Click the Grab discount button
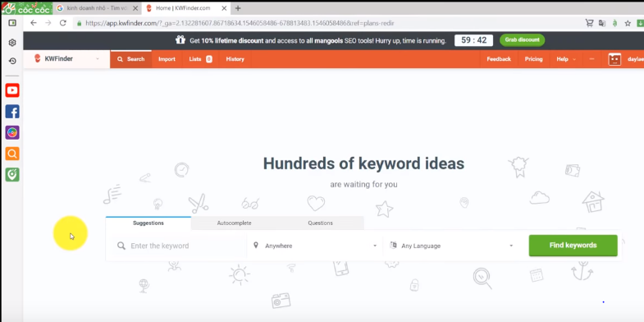Screen dimensions: 644x322 [x=522, y=40]
